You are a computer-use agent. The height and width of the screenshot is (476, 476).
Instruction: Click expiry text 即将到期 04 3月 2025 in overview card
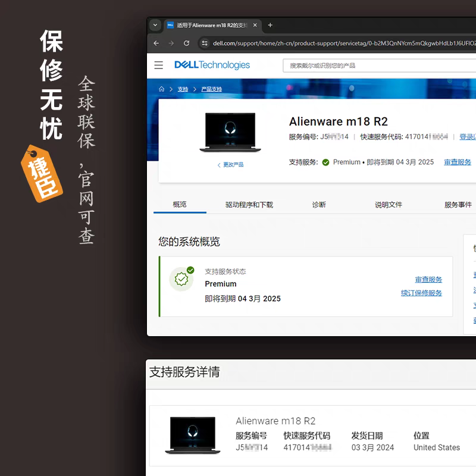click(243, 299)
